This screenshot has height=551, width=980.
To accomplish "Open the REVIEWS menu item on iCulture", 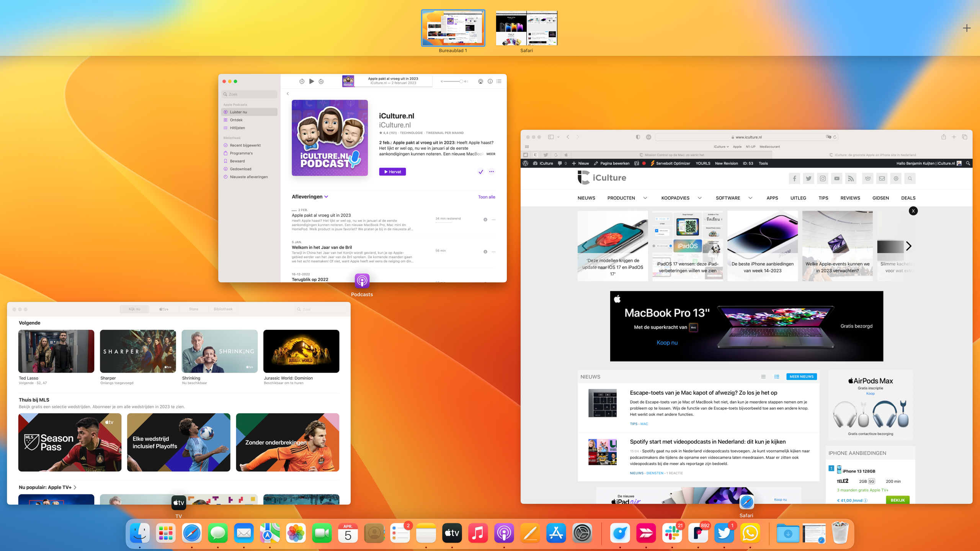I will (x=850, y=198).
